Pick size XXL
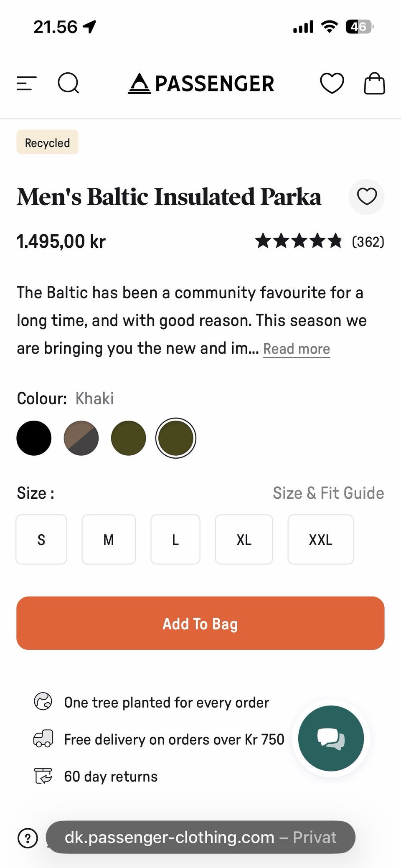 point(321,539)
